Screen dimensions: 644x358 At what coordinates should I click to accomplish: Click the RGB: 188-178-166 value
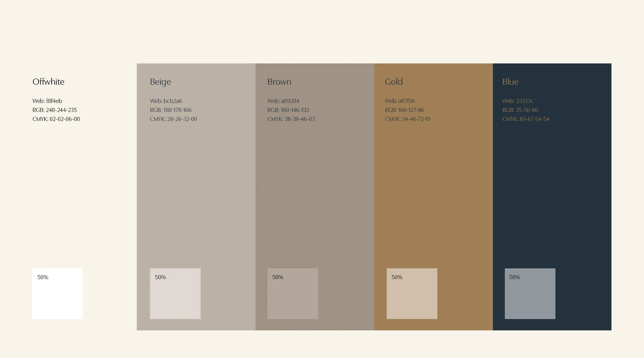[x=171, y=110]
